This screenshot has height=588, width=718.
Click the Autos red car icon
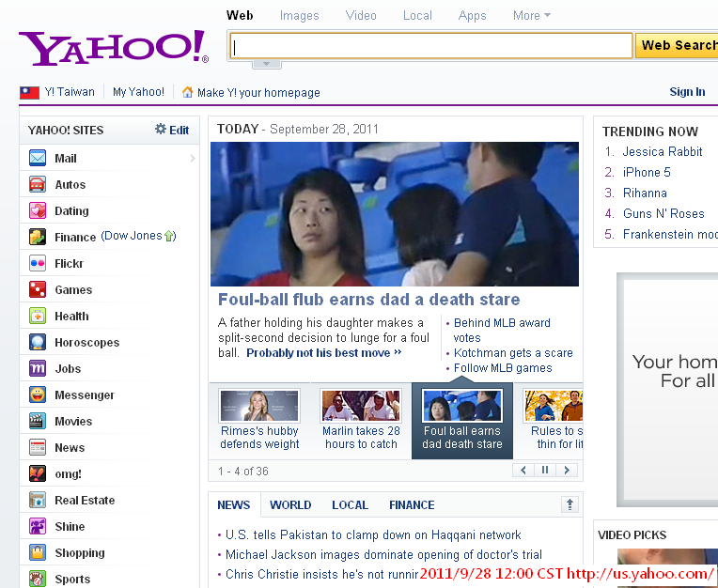pyautogui.click(x=38, y=184)
